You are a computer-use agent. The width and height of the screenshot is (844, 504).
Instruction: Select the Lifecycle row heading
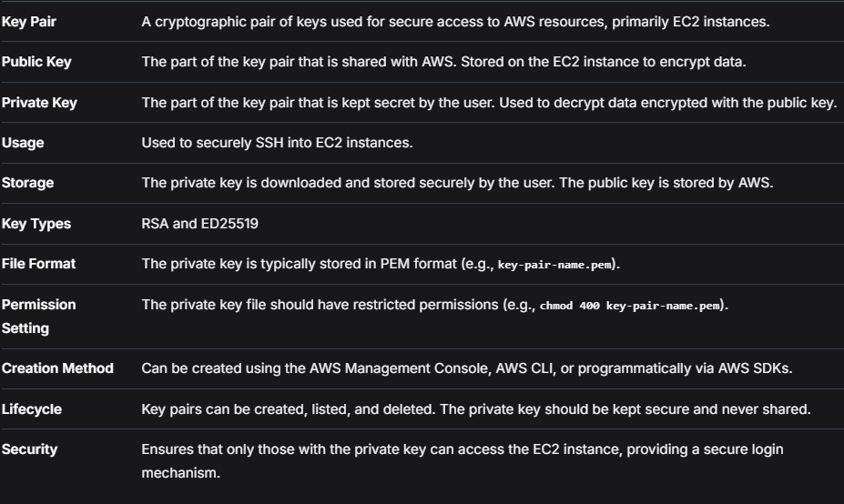coord(31,409)
